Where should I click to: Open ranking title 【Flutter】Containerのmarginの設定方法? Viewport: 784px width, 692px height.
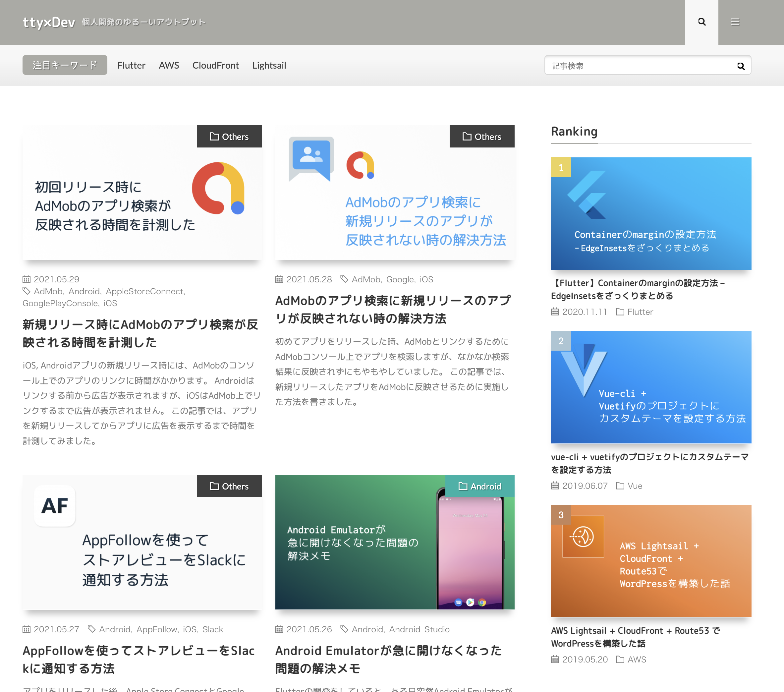point(638,289)
